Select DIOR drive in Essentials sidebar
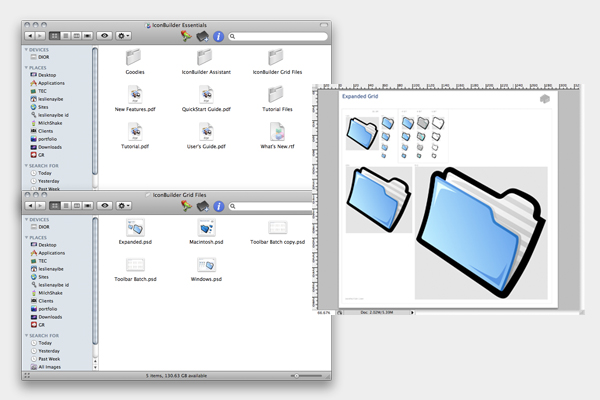Viewport: 600px width, 400px height. 40,57
